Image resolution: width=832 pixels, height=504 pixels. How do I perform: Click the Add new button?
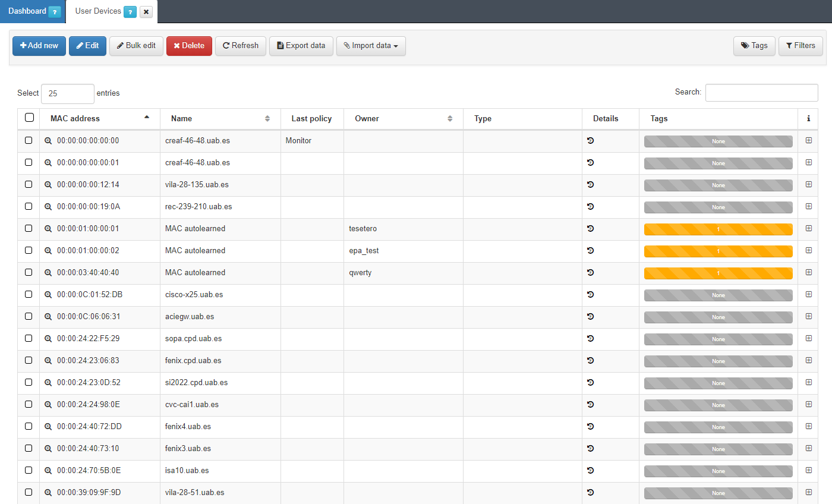pos(39,46)
